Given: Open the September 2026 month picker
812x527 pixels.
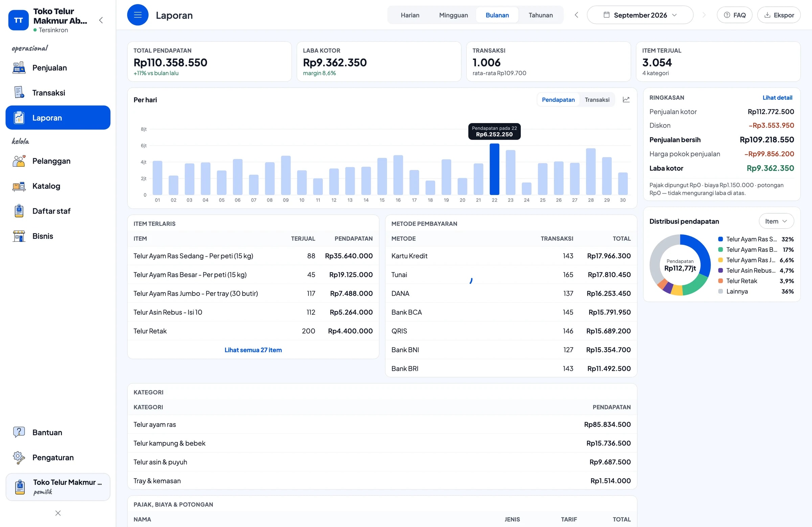Looking at the screenshot, I should (640, 15).
